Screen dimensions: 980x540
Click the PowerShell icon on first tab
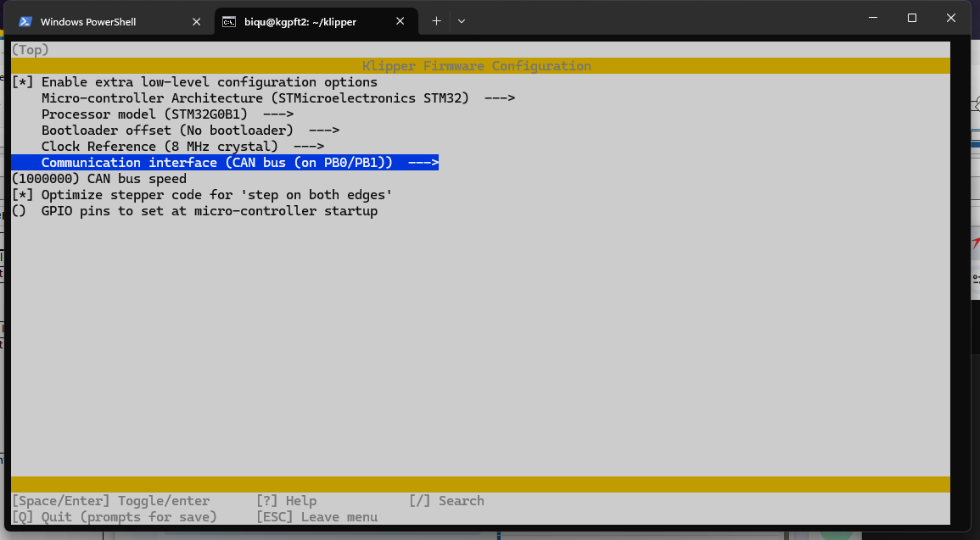pos(25,22)
